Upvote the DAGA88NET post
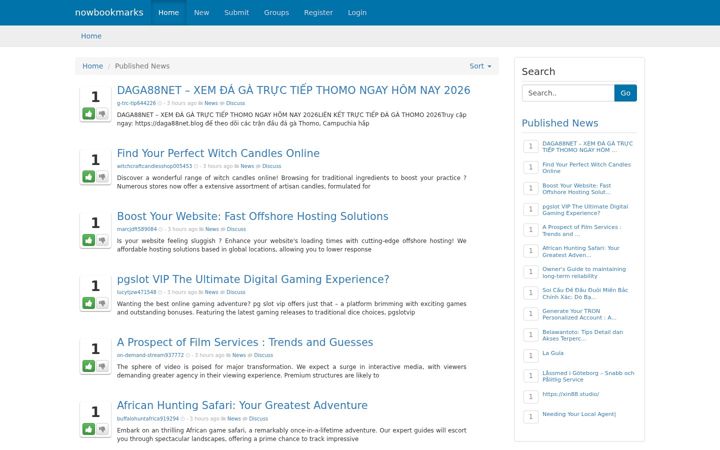The image size is (720, 450). pos(89,113)
